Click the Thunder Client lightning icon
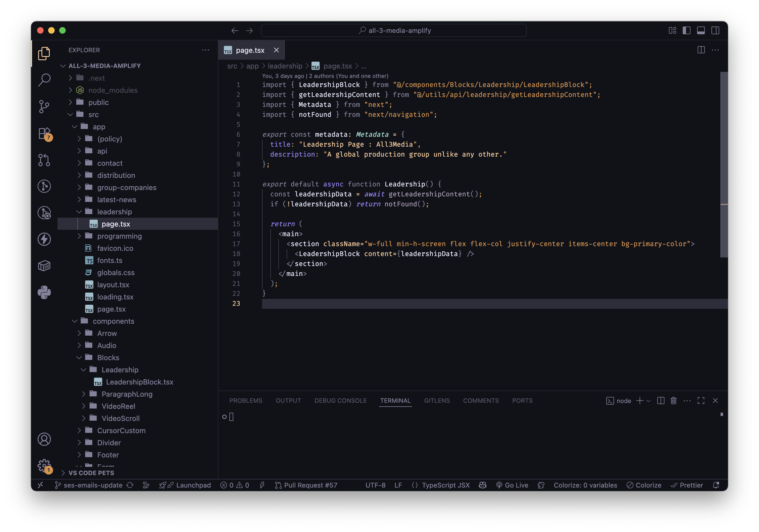 click(x=44, y=239)
